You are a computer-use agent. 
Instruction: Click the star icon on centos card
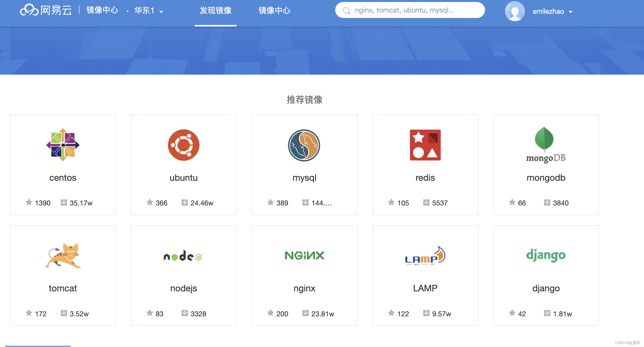(29, 202)
